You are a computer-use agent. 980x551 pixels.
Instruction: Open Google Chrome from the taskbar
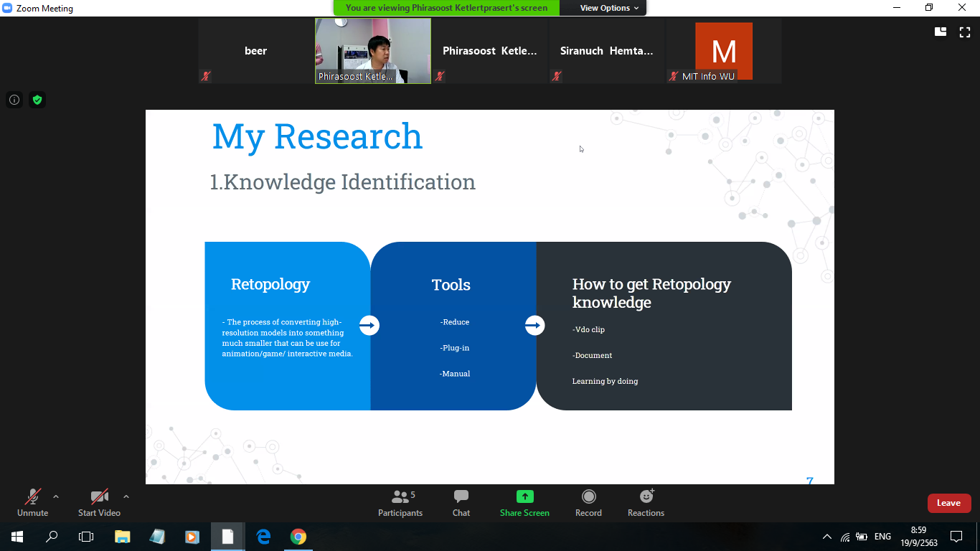coord(298,537)
